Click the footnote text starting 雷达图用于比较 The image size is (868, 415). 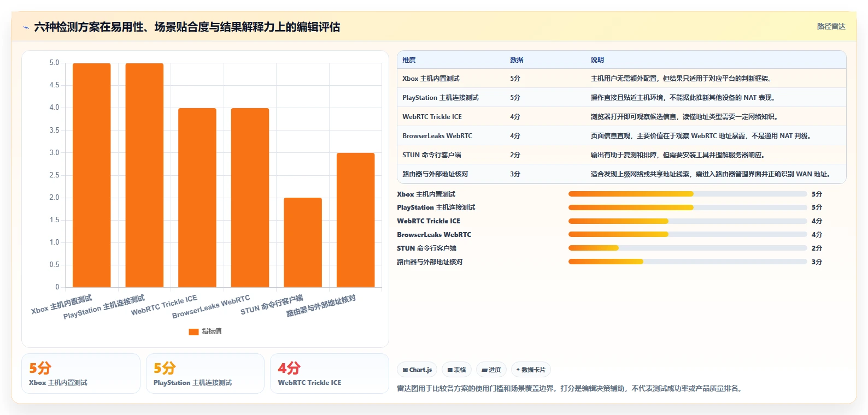click(x=570, y=389)
